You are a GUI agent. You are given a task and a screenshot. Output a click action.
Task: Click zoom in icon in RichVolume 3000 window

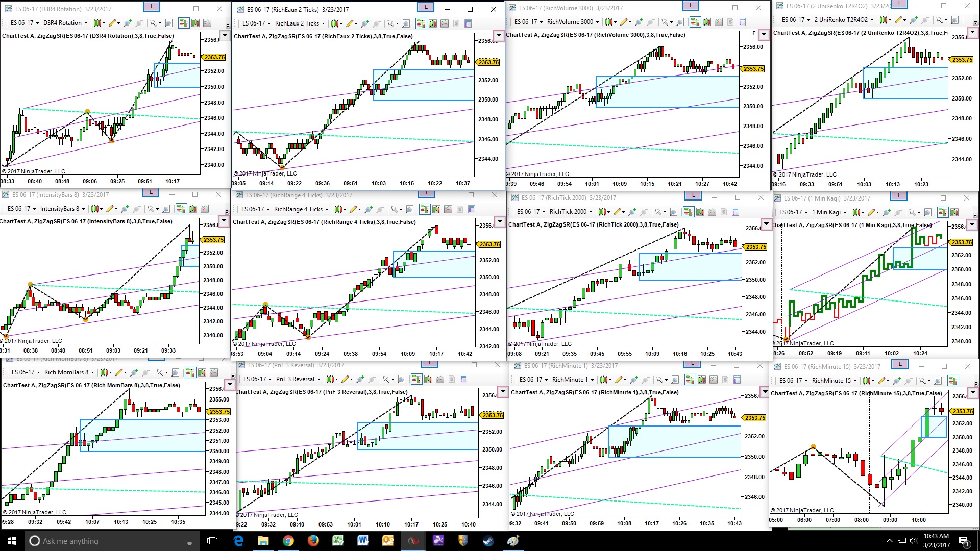[x=639, y=22]
